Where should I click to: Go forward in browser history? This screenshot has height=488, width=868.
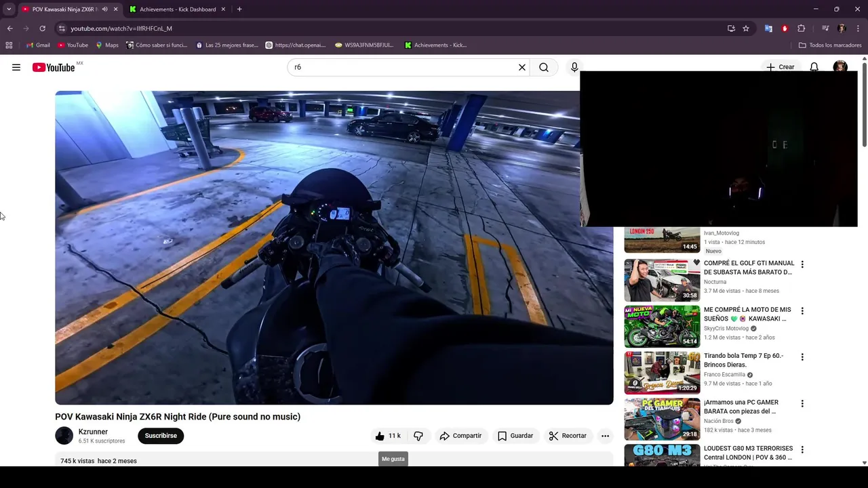pyautogui.click(x=26, y=28)
